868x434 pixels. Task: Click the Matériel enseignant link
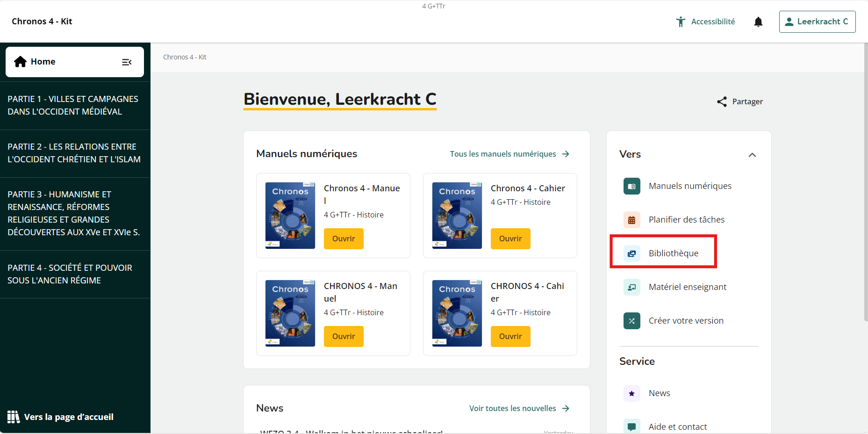coord(688,287)
